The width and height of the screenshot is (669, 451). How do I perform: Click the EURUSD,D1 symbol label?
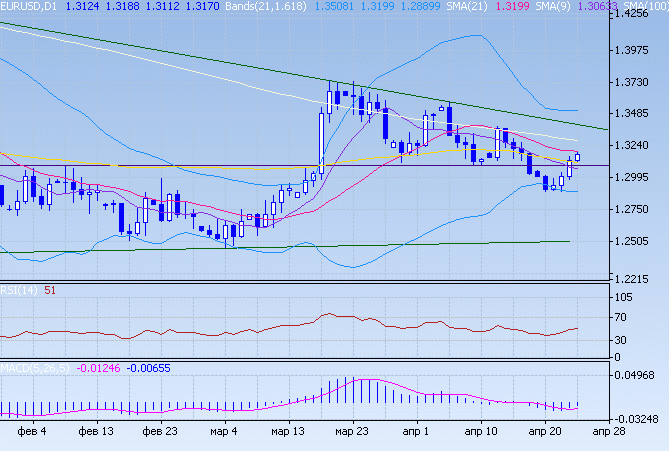[x=29, y=8]
